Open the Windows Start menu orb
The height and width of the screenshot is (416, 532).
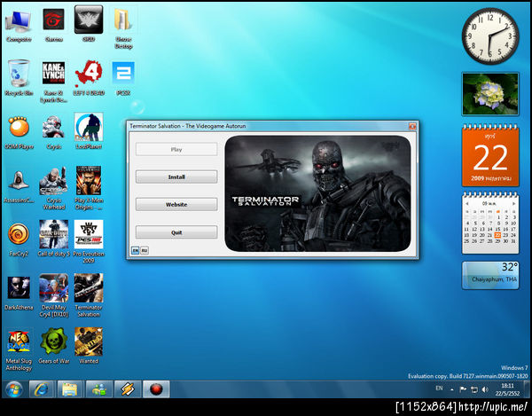(14, 389)
